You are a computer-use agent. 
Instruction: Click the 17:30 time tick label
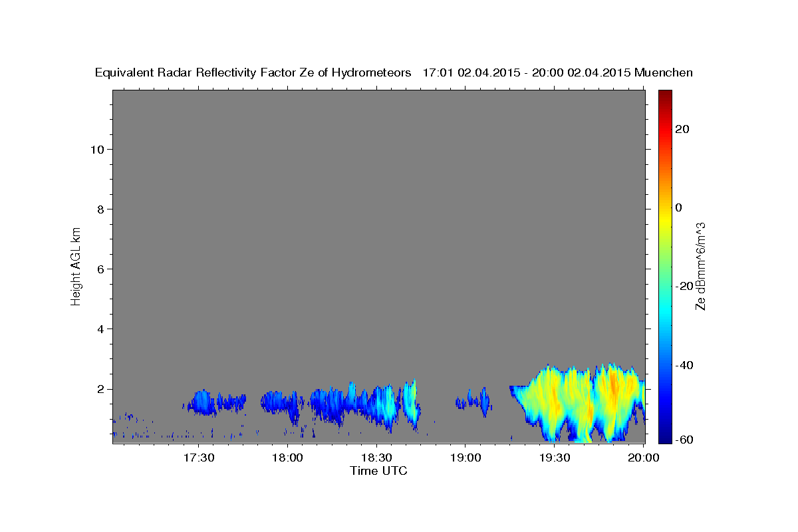point(199,458)
